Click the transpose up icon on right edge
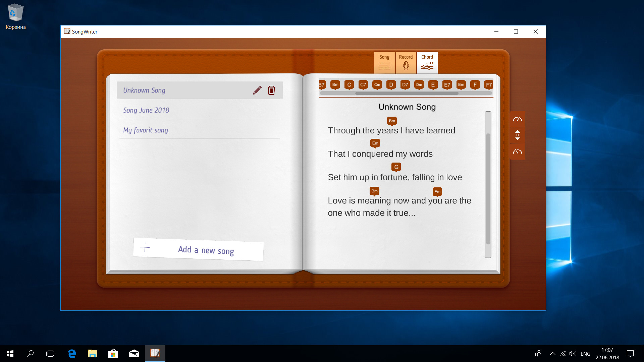Viewport: 644px width, 362px height. [517, 135]
